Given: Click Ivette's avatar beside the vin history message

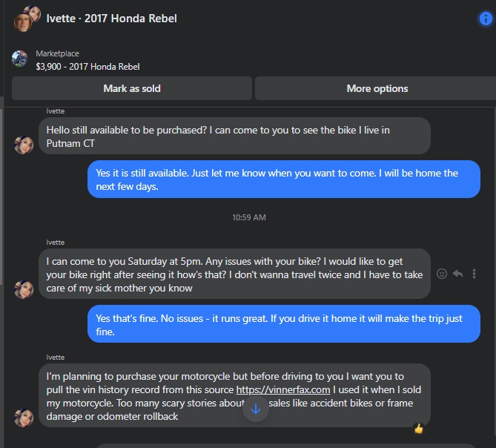Looking at the screenshot, I should click(x=24, y=417).
